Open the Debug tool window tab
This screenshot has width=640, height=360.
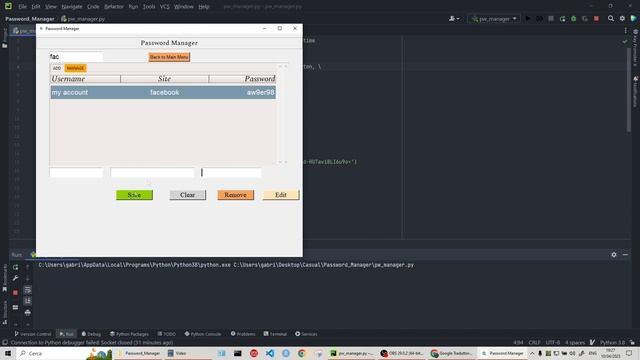[x=91, y=334]
